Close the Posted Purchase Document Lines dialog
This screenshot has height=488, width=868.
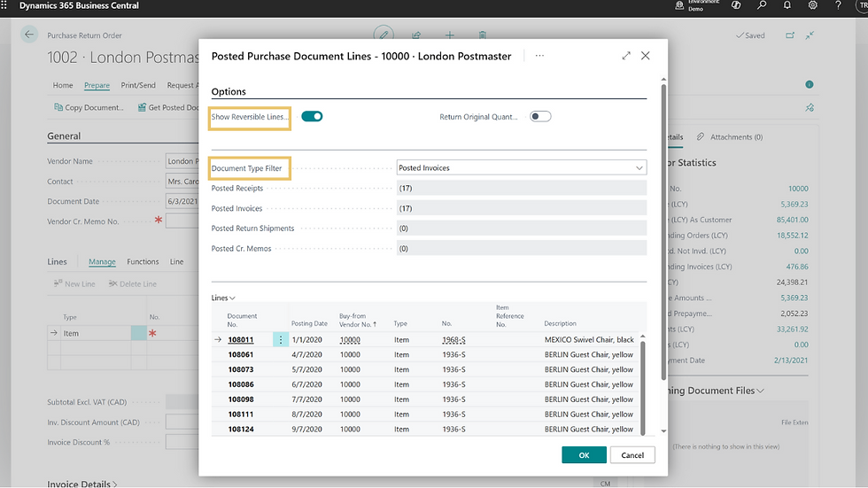646,55
